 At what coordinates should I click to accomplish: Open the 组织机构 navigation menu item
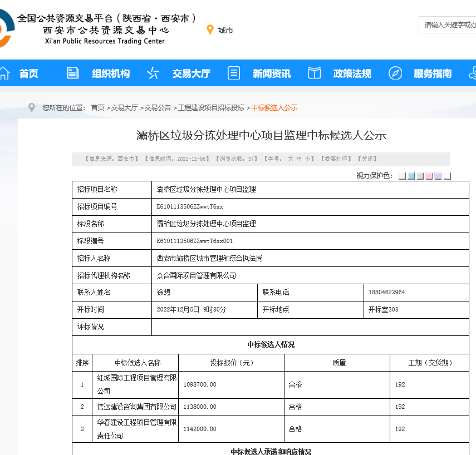[111, 73]
